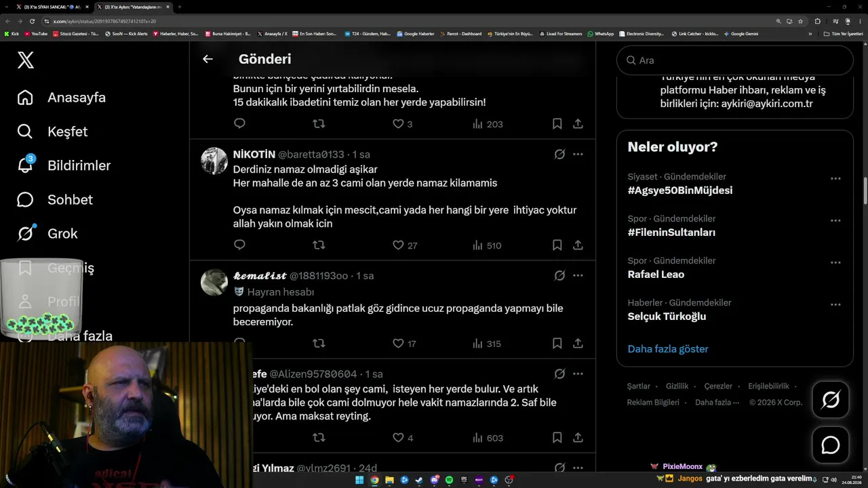Ask Grok about NİKOTİN's post
This screenshot has height=488, width=868.
click(x=559, y=154)
